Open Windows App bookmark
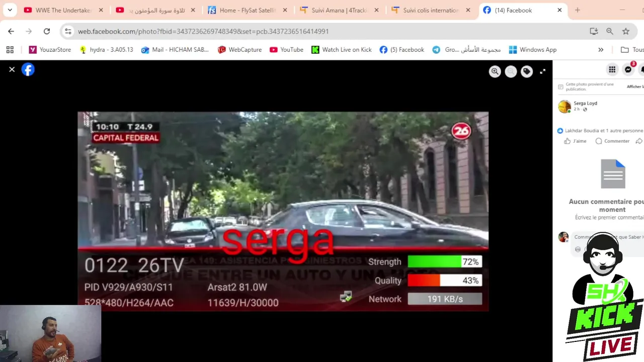This screenshot has height=362, width=644. [532, 50]
